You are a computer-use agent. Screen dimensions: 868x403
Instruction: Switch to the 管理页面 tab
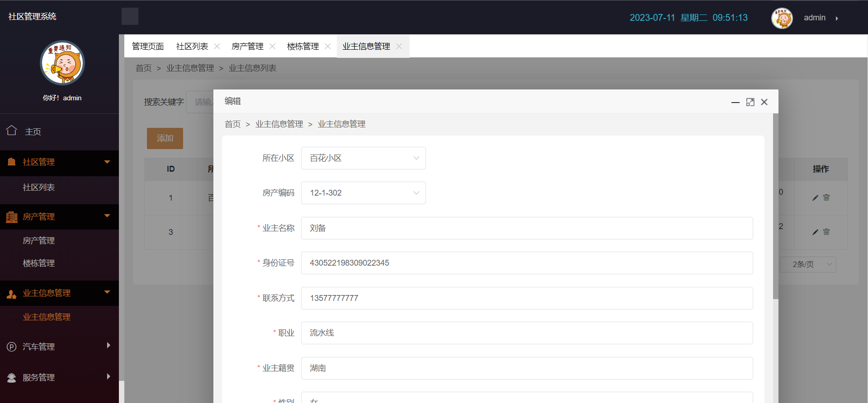[x=148, y=47]
